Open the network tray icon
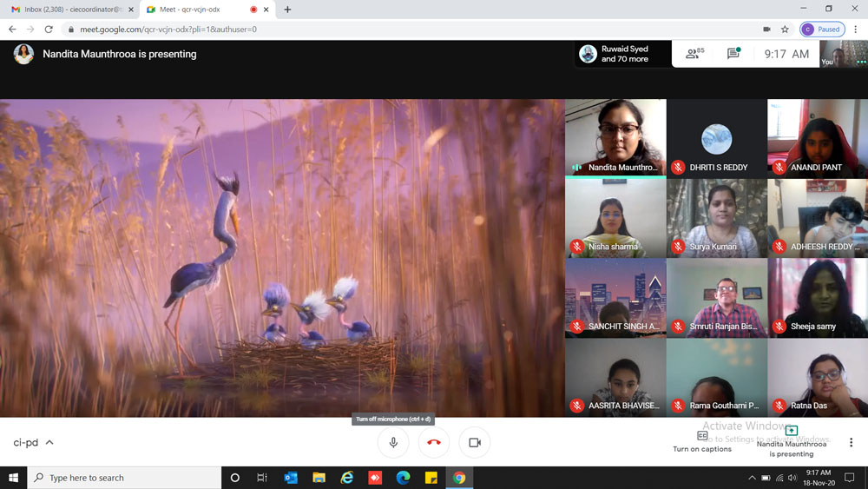 [779, 478]
